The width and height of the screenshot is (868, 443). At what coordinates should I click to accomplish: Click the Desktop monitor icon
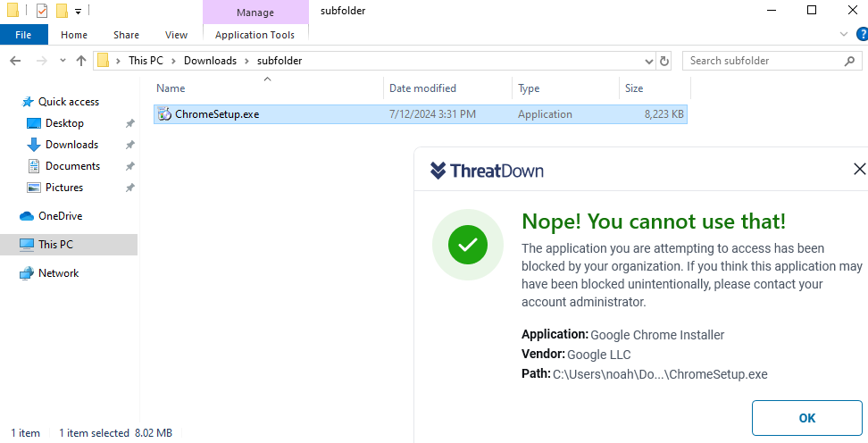34,123
